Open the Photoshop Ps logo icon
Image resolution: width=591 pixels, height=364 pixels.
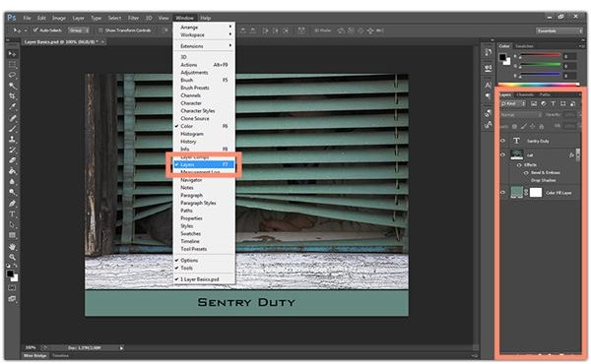tap(12, 18)
